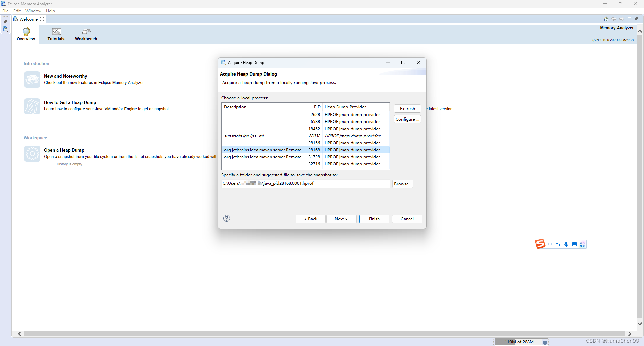Close the Welcome tab
The height and width of the screenshot is (346, 644).
pyautogui.click(x=42, y=19)
